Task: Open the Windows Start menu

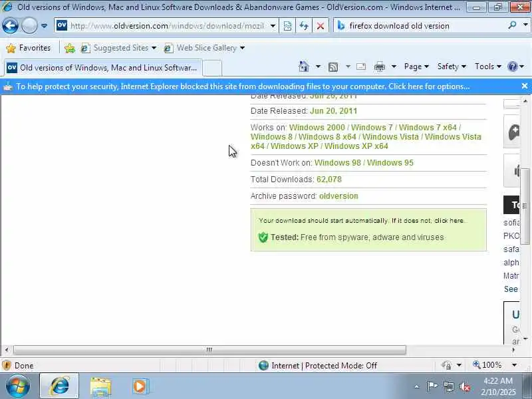Action: [x=17, y=386]
